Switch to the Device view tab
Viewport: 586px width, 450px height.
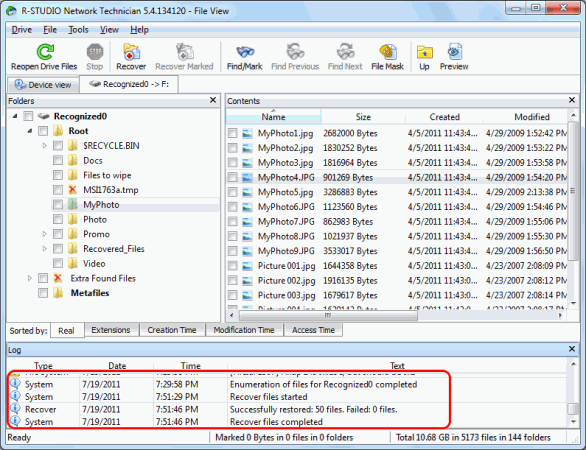(43, 85)
